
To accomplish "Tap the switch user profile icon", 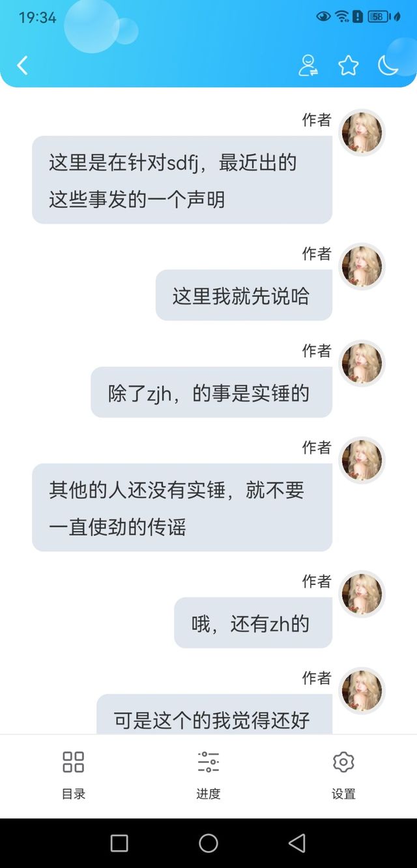I will pos(308,65).
